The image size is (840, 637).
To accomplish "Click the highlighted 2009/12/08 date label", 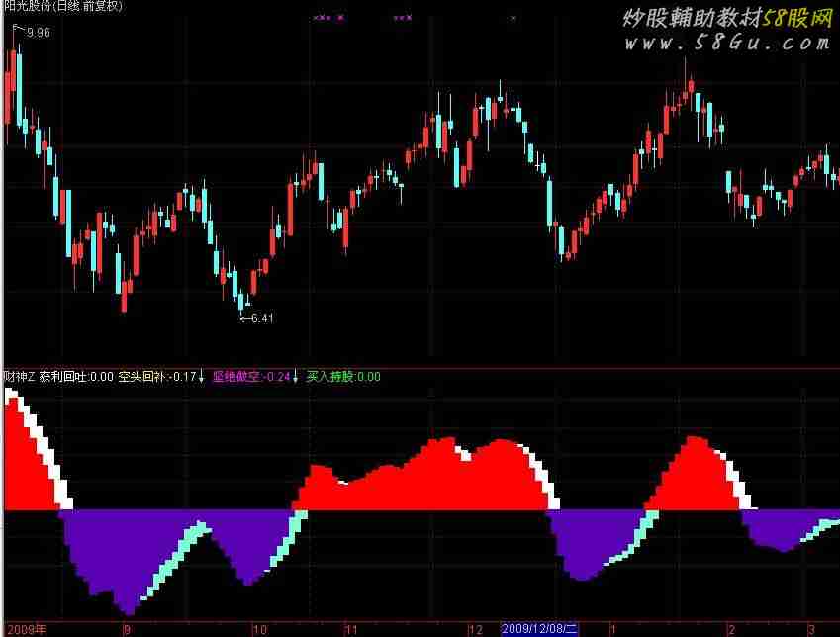I will (x=539, y=629).
